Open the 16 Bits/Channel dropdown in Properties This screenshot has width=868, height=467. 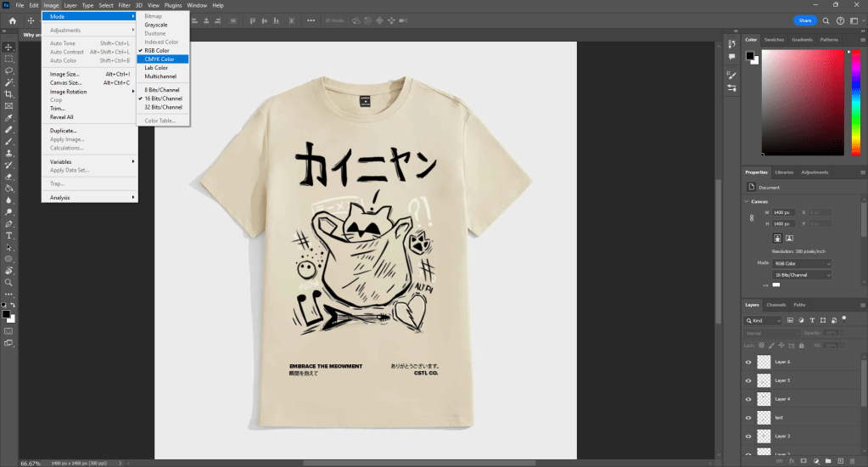coord(802,275)
